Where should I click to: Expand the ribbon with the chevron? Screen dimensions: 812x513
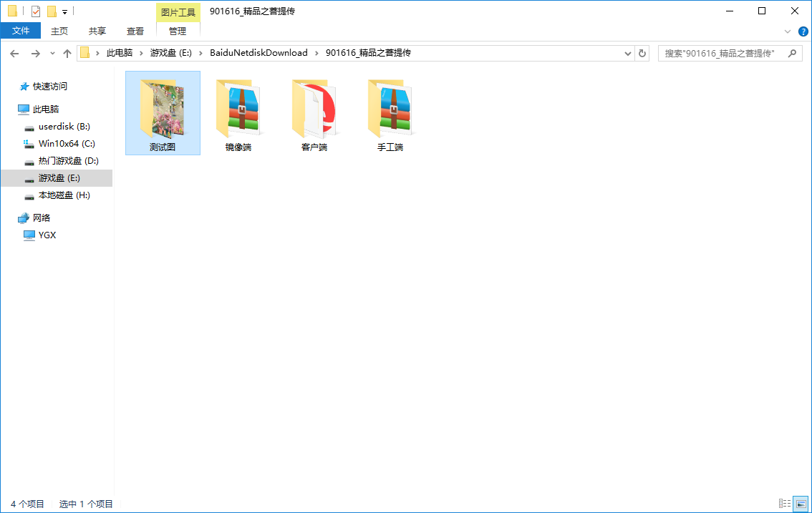pos(788,31)
